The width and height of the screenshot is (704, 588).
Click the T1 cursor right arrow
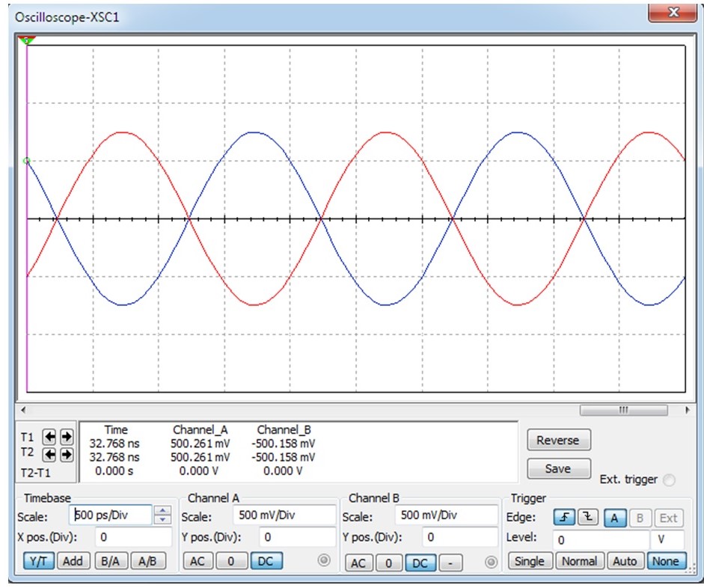(x=66, y=437)
